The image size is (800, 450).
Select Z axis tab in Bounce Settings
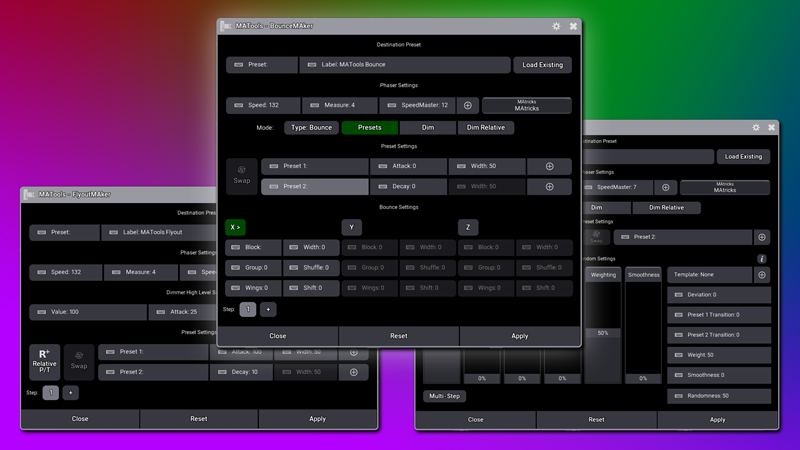[x=468, y=228]
